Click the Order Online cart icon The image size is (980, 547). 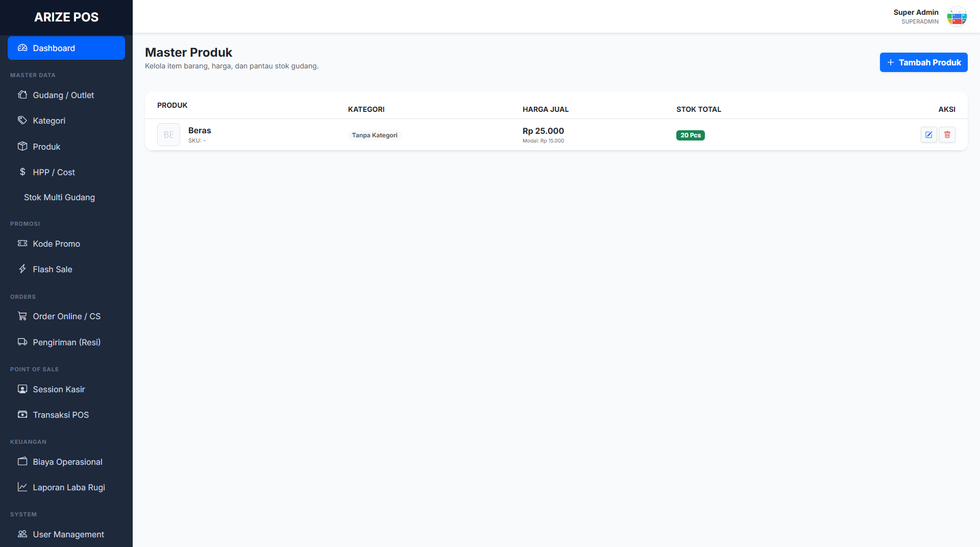pyautogui.click(x=22, y=316)
